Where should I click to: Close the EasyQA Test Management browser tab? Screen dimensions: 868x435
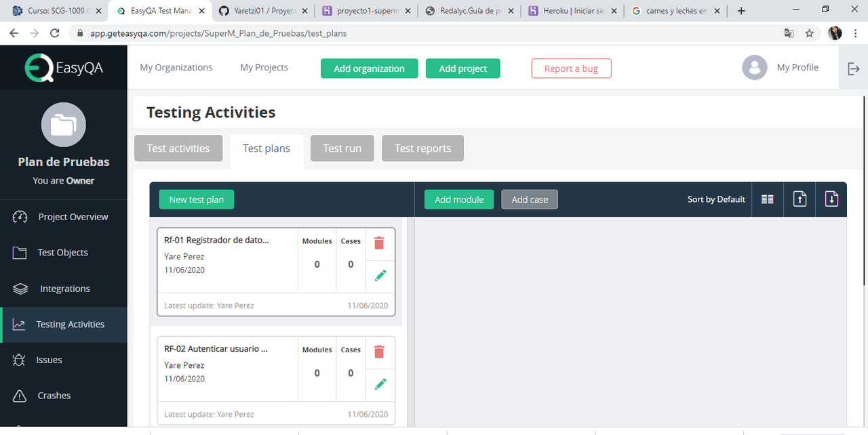point(201,11)
